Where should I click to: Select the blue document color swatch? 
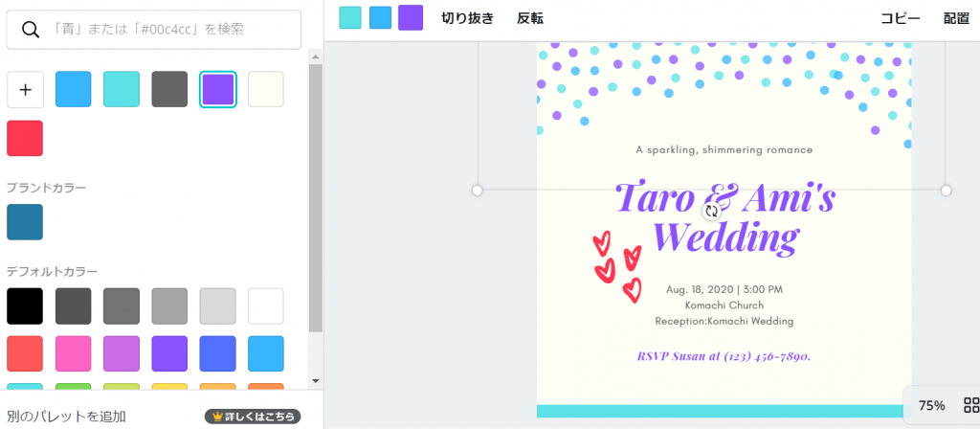tap(73, 89)
